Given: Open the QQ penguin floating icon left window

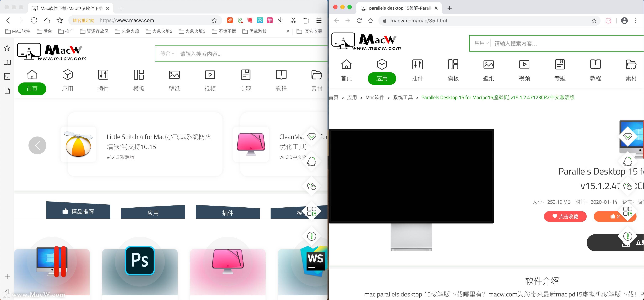Looking at the screenshot, I should pos(311,162).
